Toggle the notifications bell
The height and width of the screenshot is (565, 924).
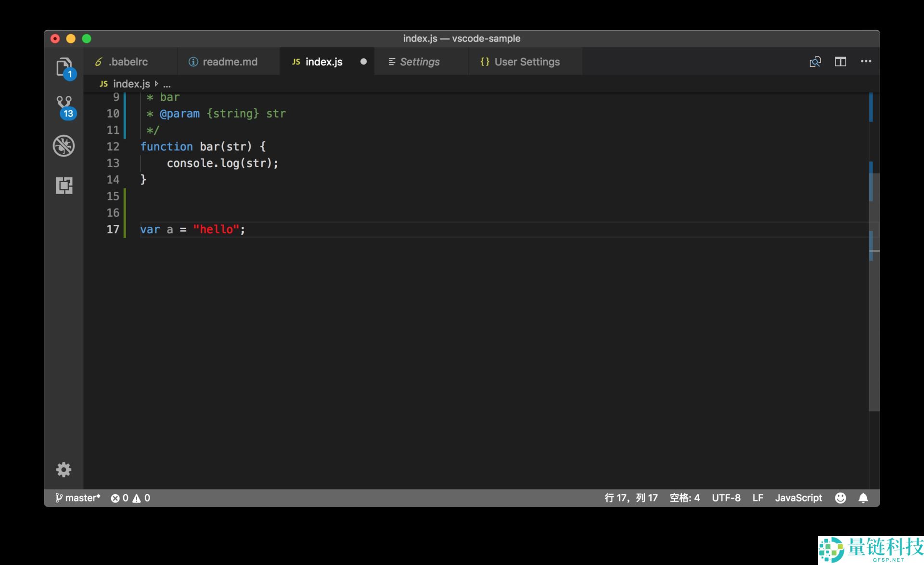[x=863, y=498]
